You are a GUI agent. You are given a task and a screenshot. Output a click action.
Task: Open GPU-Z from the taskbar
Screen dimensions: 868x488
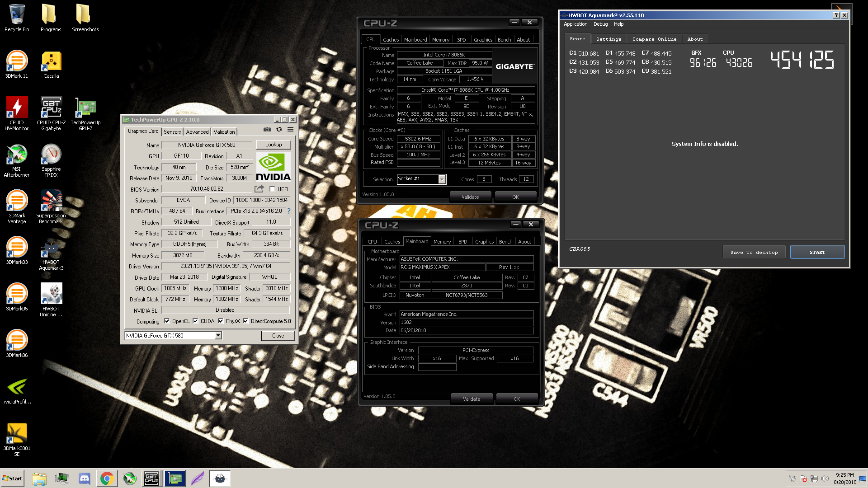coord(175,479)
